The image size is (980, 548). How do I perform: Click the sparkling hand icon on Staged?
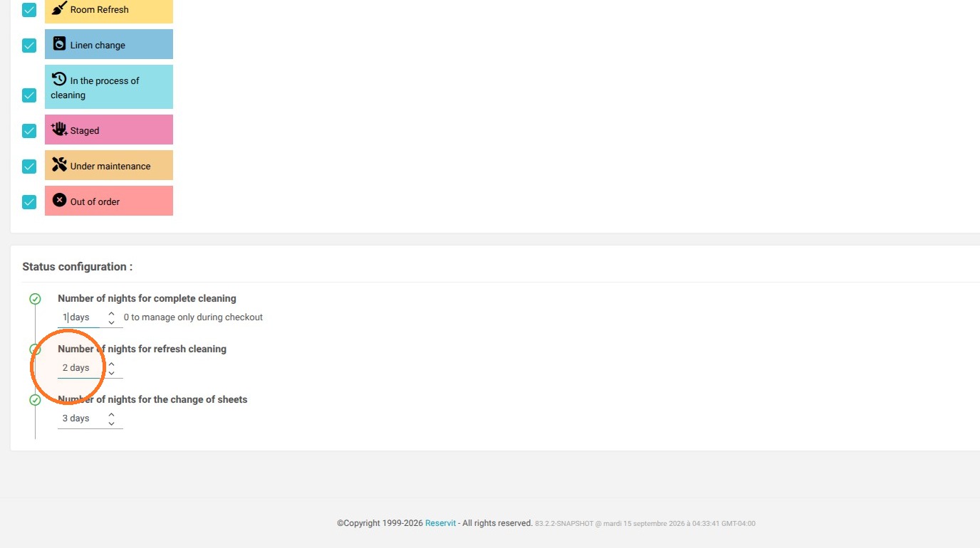tap(60, 129)
